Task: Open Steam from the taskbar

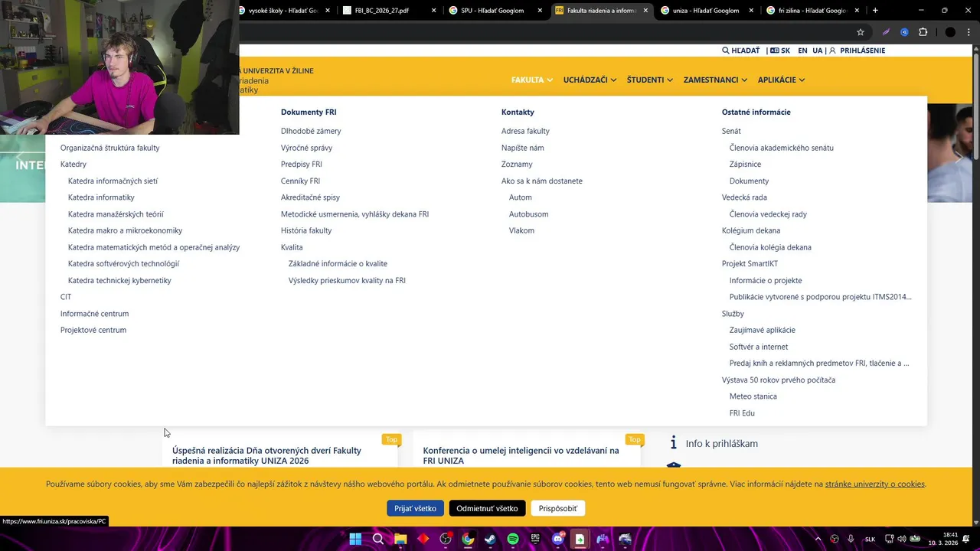Action: (x=491, y=539)
